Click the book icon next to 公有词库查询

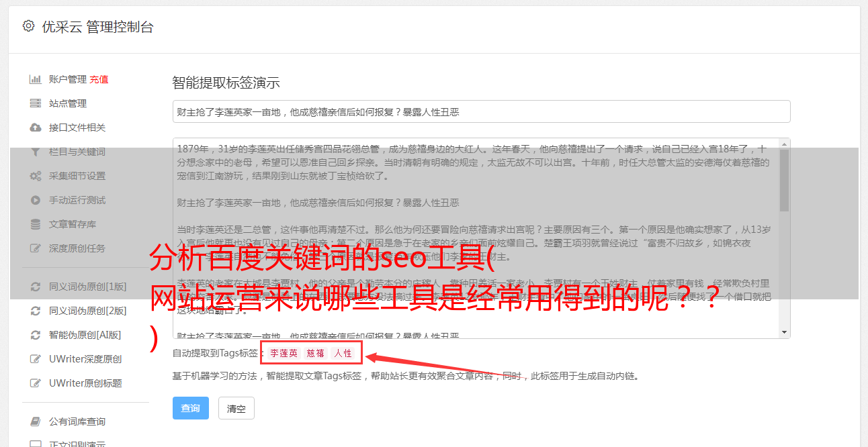(x=35, y=421)
